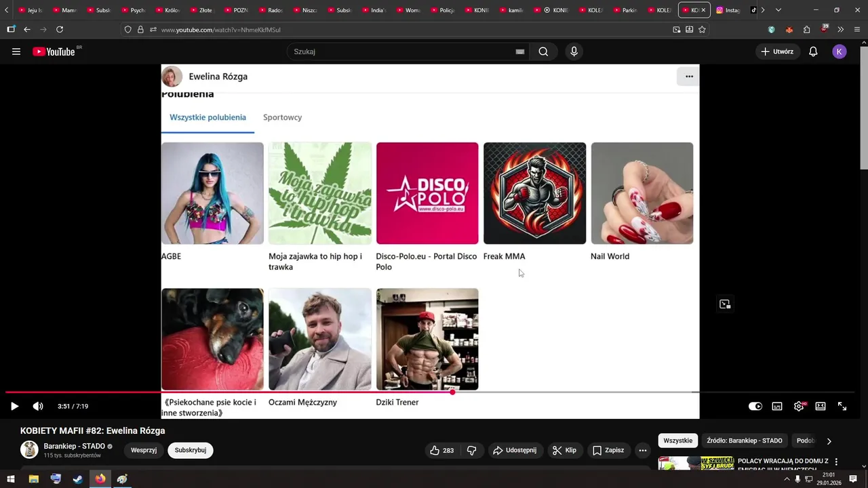Expand more toolbar tools chevron
Image resolution: width=868 pixels, height=488 pixels.
840,30
